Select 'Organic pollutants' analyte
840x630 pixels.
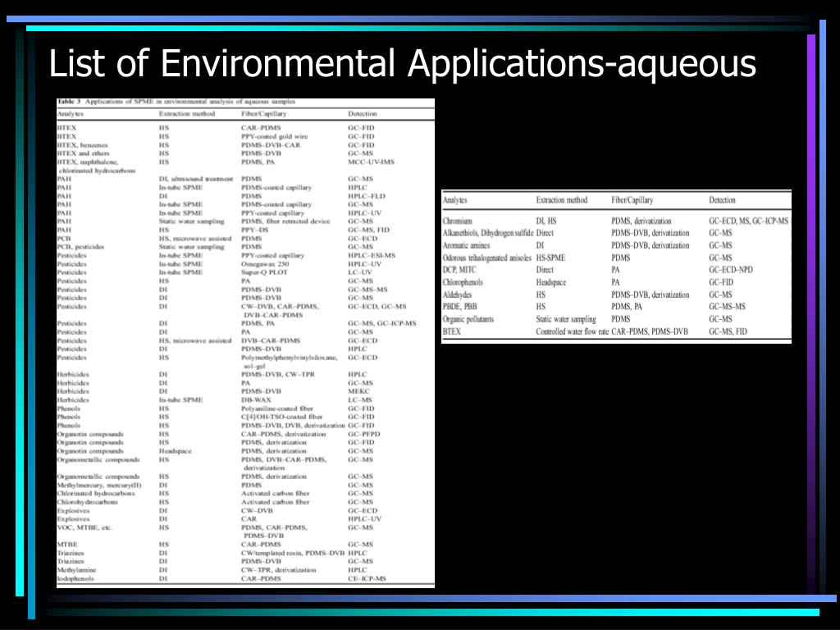(468, 319)
